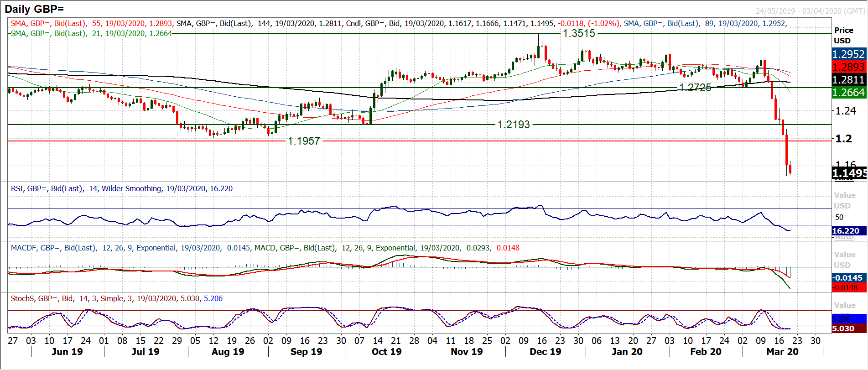This screenshot has width=868, height=370.
Task: Click the 1.24 price axis label
Action: coord(845,111)
